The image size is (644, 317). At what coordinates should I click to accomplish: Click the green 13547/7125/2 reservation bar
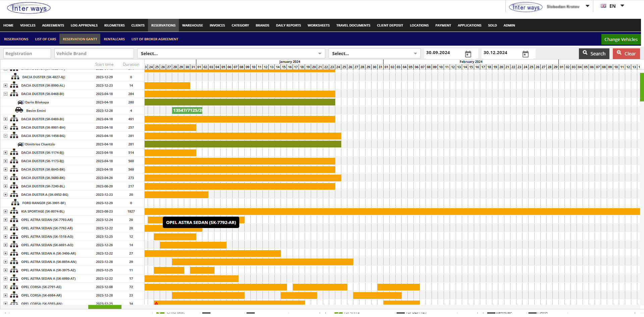tap(187, 110)
